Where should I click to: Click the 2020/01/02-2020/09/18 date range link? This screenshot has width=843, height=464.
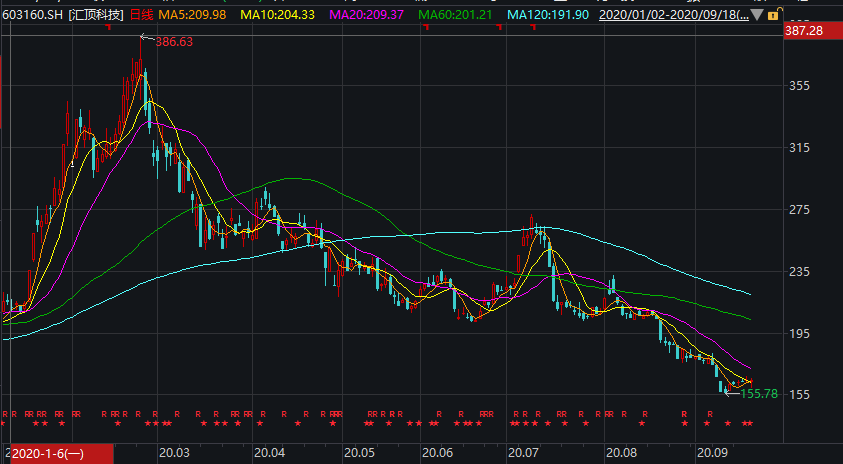672,15
